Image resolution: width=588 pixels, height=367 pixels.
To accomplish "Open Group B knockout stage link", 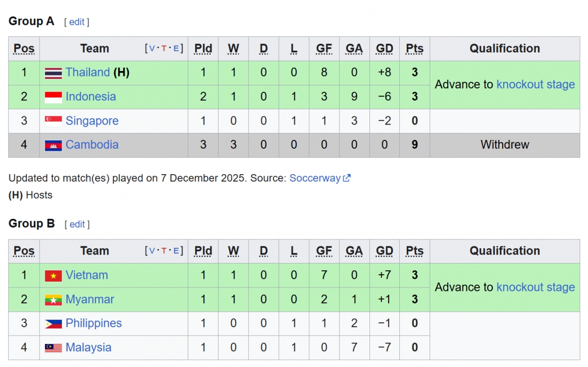I will pos(535,287).
